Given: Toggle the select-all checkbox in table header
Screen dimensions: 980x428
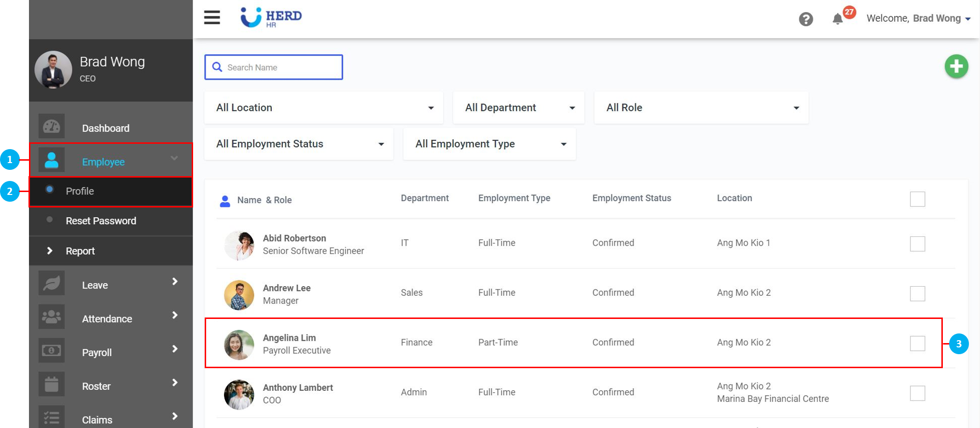Looking at the screenshot, I should [x=917, y=199].
